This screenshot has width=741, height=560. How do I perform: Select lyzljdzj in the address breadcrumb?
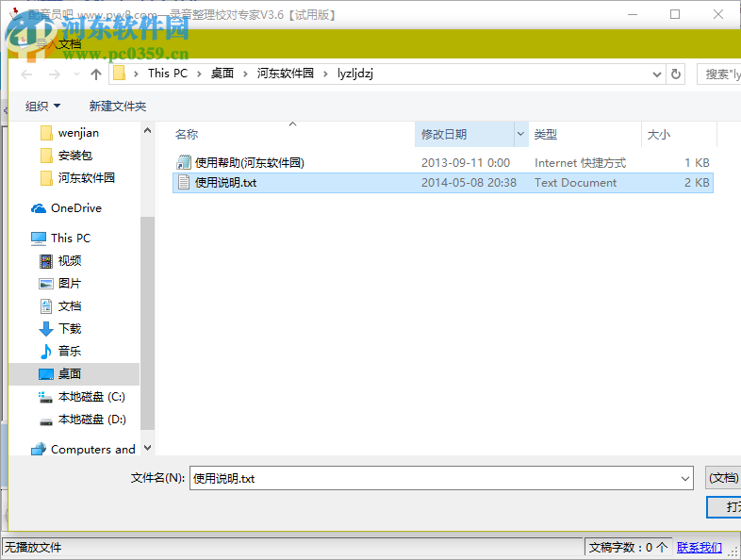tap(355, 74)
